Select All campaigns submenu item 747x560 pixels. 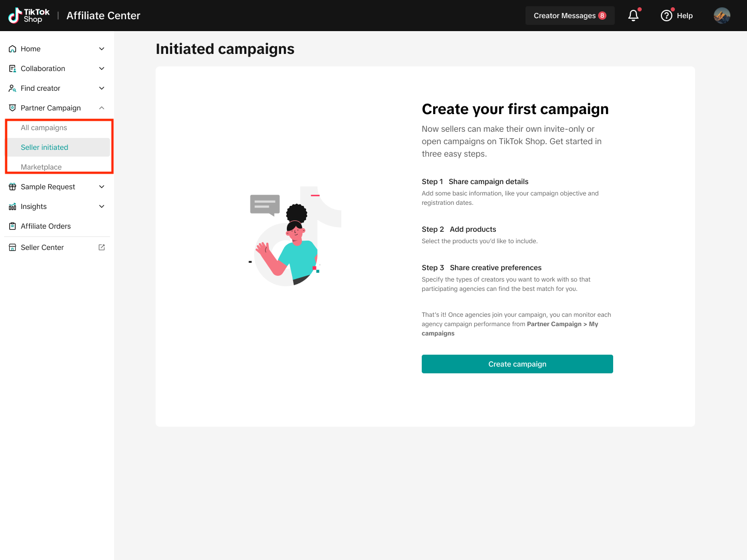(44, 128)
